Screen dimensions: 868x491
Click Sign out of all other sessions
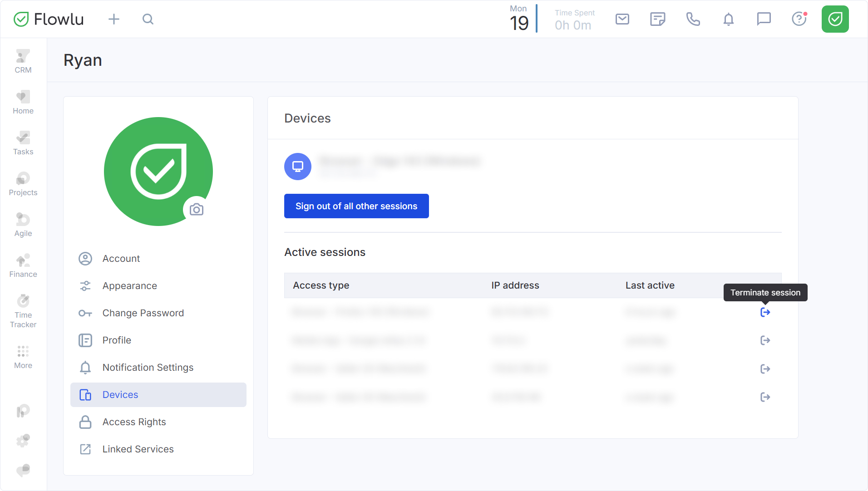(356, 206)
